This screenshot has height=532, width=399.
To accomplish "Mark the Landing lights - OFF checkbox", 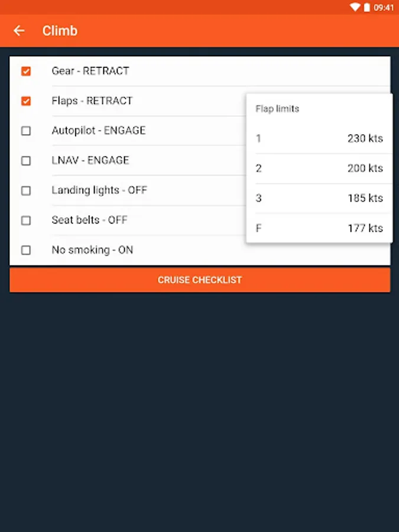I will tap(26, 190).
